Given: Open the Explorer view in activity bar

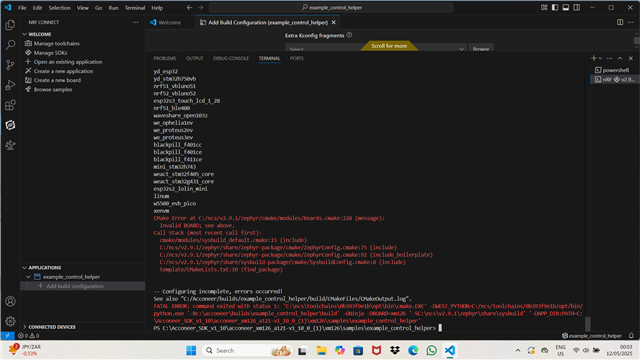Looking at the screenshot, I should 10,25.
